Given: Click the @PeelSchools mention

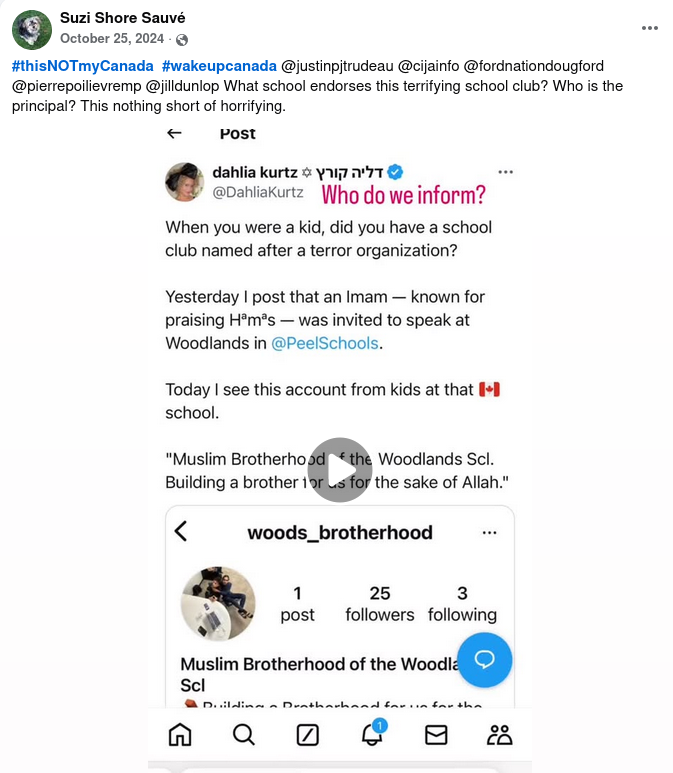Looking at the screenshot, I should coord(324,343).
